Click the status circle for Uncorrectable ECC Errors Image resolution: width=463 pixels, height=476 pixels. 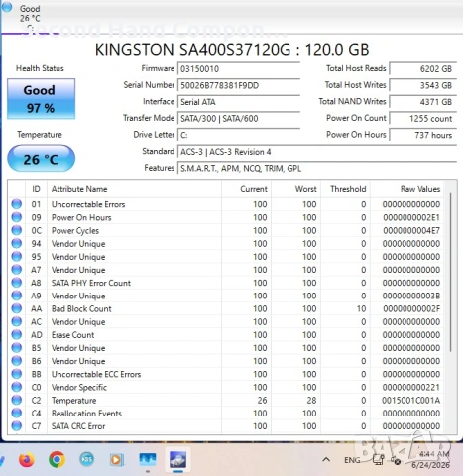(x=17, y=374)
